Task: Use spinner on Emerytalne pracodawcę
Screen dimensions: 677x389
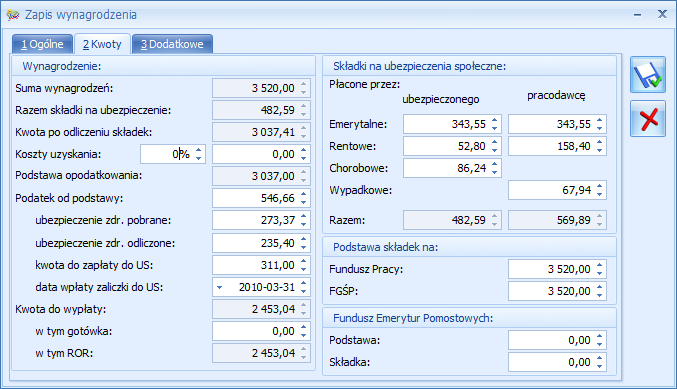Action: [600, 124]
